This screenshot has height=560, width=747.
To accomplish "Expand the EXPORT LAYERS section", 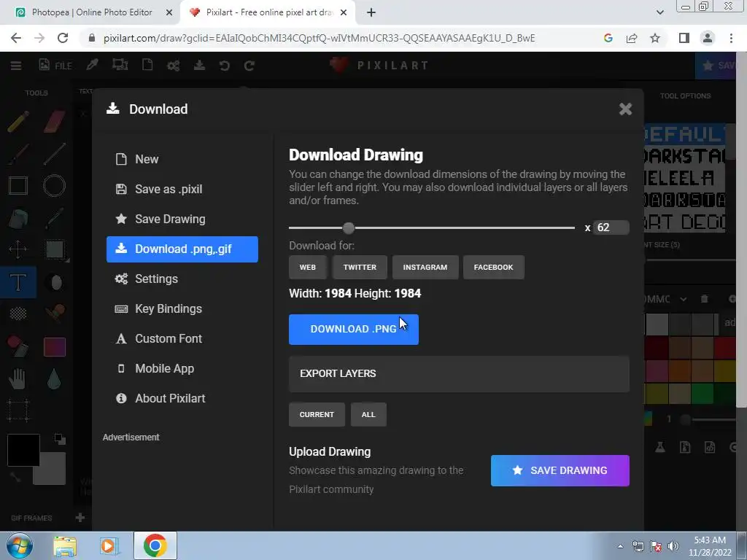I will pyautogui.click(x=459, y=374).
